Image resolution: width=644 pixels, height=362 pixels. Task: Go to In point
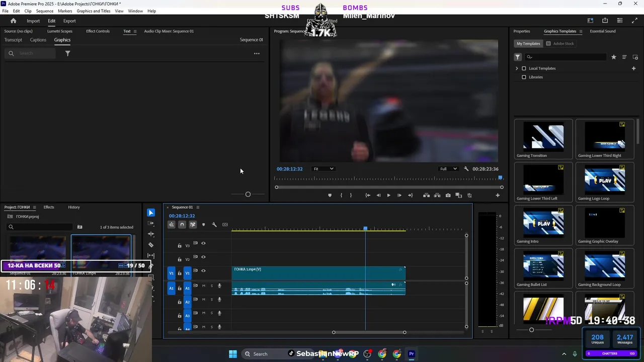(x=368, y=195)
